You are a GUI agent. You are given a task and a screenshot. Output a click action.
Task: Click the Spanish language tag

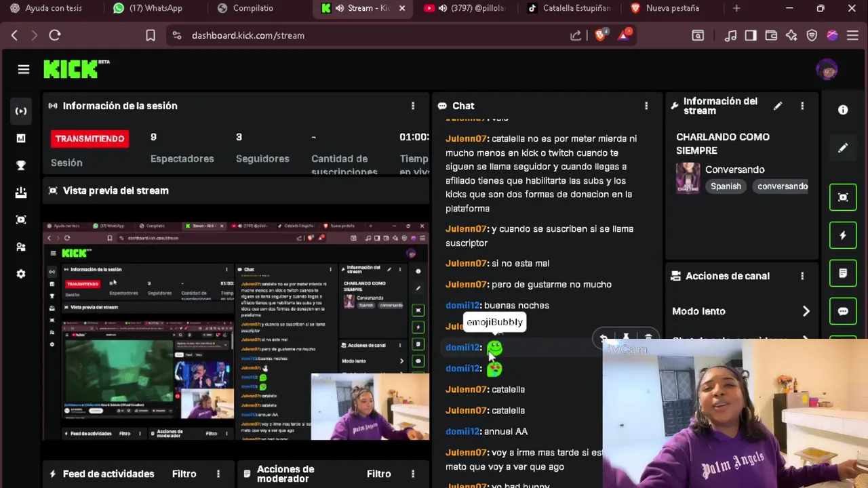726,186
